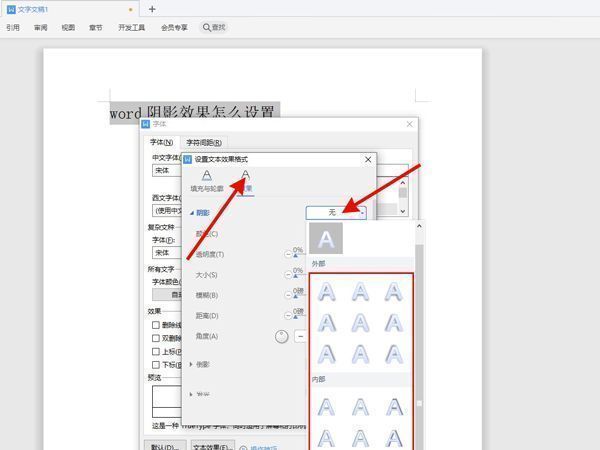Pick outer shadow preset, top row middle
This screenshot has height=450, width=600.
point(360,292)
